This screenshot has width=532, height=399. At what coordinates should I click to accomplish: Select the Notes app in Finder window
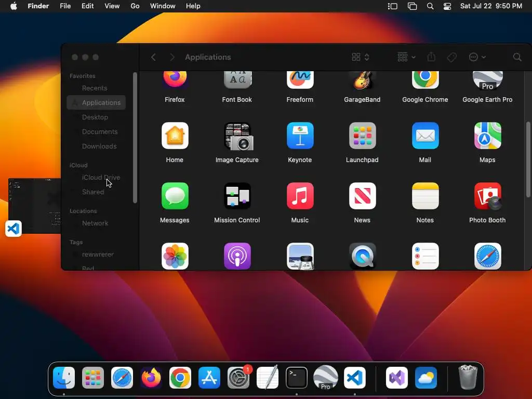[x=425, y=196]
